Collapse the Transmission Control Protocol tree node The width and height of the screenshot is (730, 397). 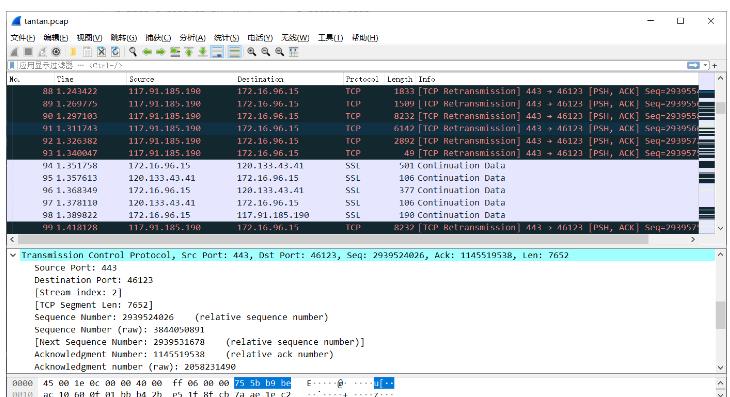[x=13, y=255]
